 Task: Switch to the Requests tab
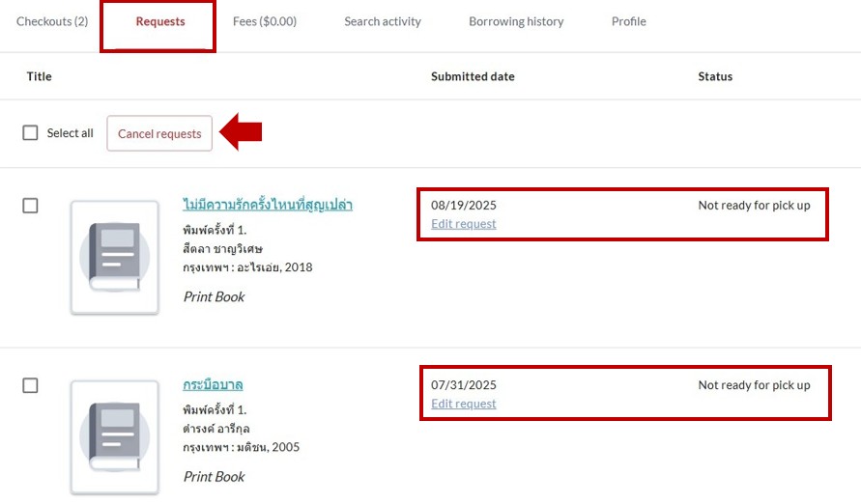(x=160, y=21)
